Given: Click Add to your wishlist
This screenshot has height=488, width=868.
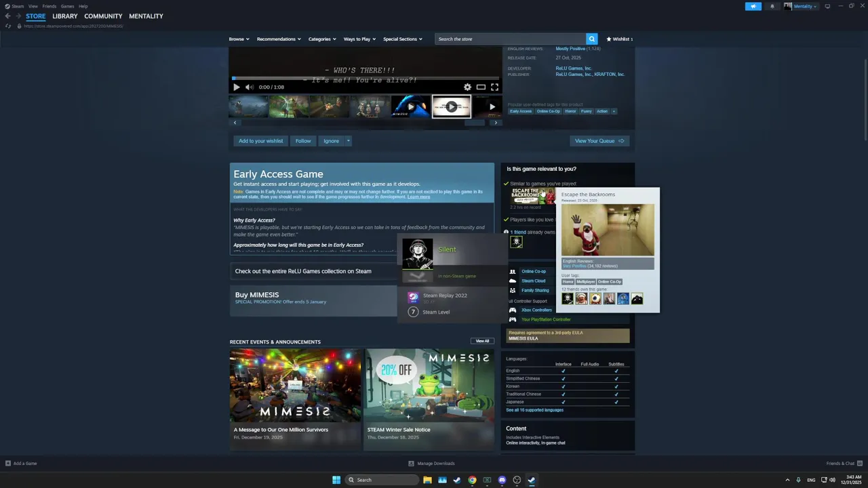Looking at the screenshot, I should (261, 141).
